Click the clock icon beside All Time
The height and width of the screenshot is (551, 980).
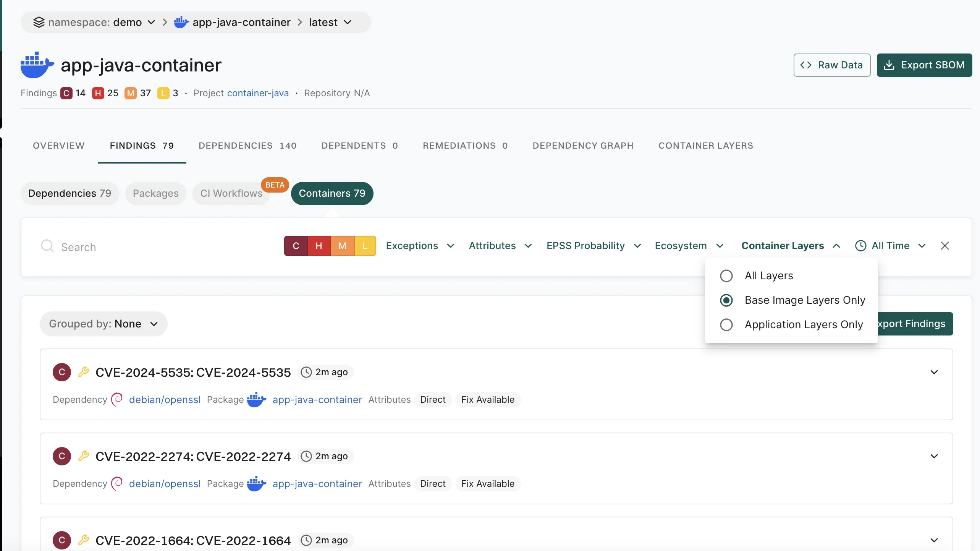(860, 246)
